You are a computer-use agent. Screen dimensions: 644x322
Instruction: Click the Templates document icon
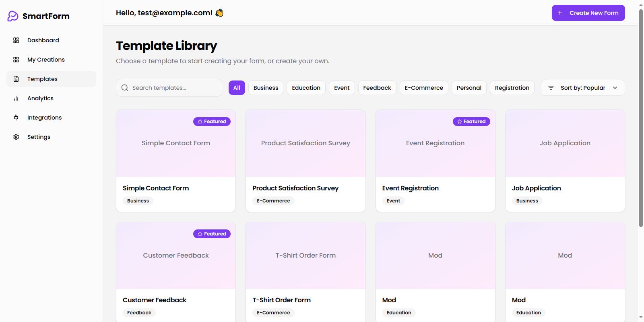tap(16, 79)
